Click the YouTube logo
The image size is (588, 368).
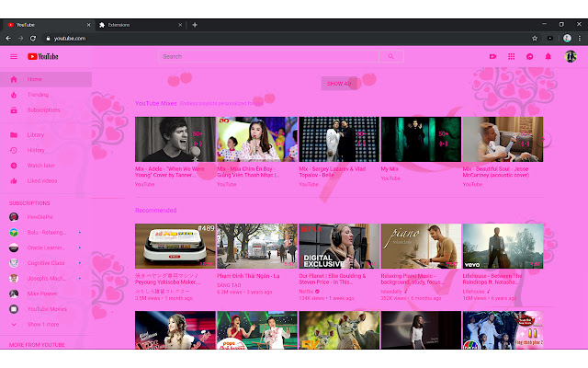click(x=43, y=56)
